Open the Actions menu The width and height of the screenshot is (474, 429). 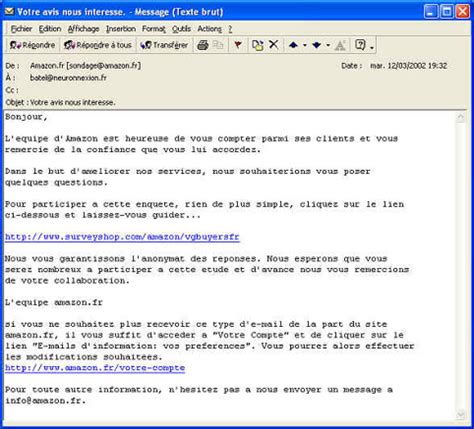pyautogui.click(x=210, y=29)
